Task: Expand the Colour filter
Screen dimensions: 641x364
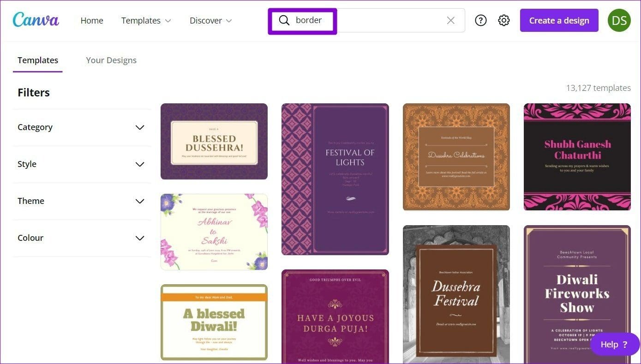Action: click(82, 238)
